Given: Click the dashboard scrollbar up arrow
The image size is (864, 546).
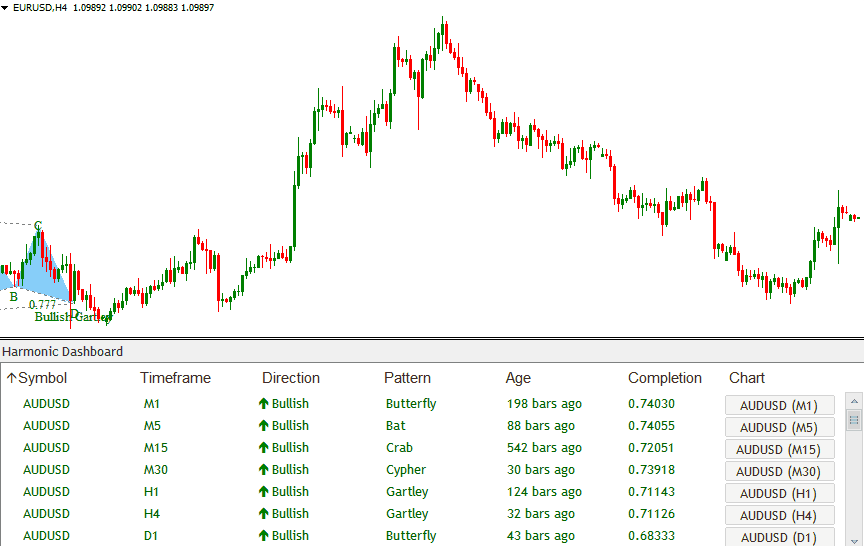Looking at the screenshot, I should (x=853, y=401).
